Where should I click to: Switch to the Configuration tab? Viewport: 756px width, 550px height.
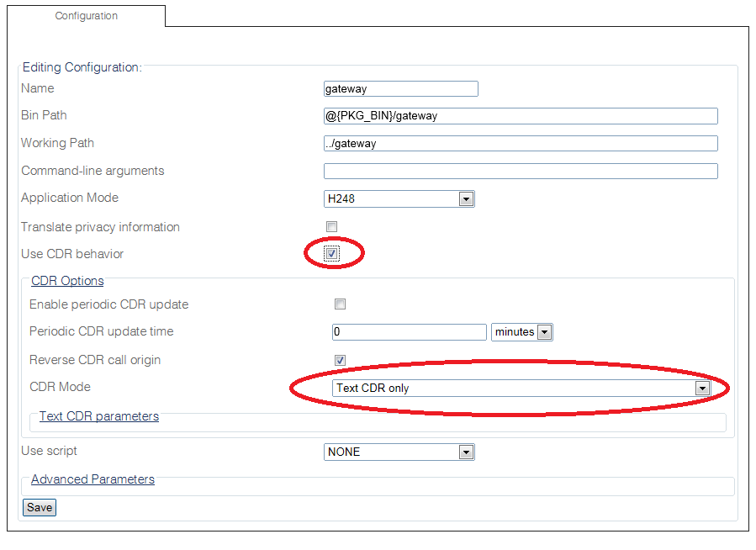point(87,16)
